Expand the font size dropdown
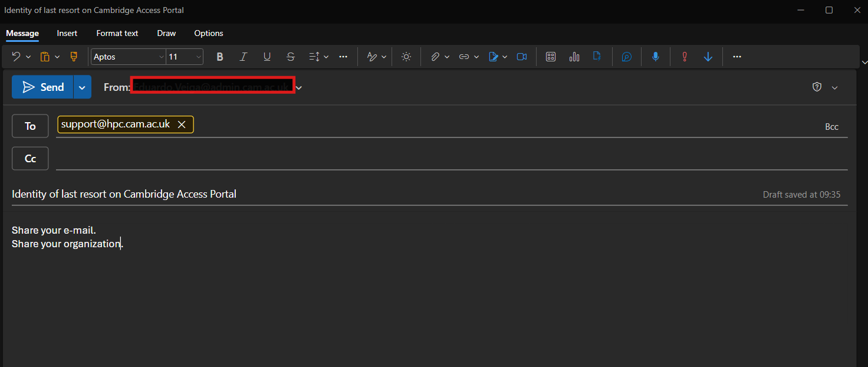 199,57
